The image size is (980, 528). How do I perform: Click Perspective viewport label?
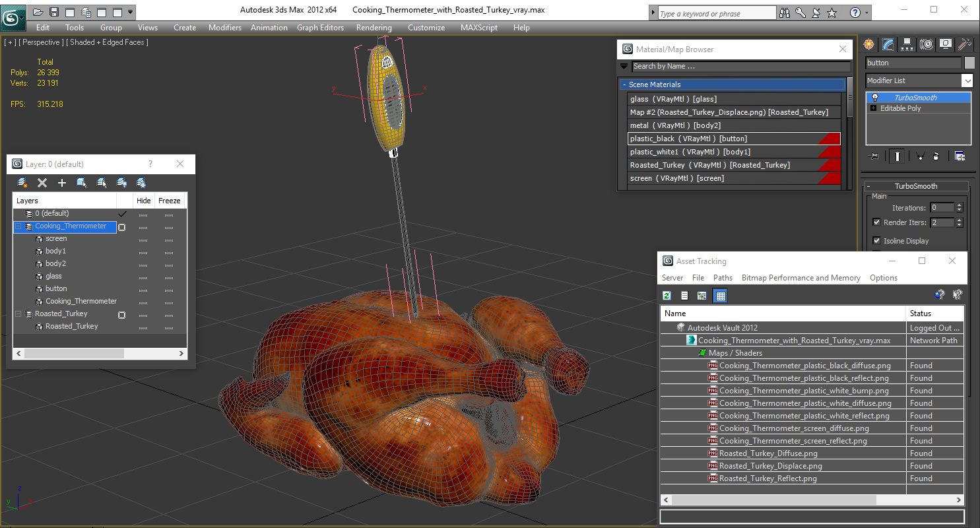pyautogui.click(x=42, y=42)
